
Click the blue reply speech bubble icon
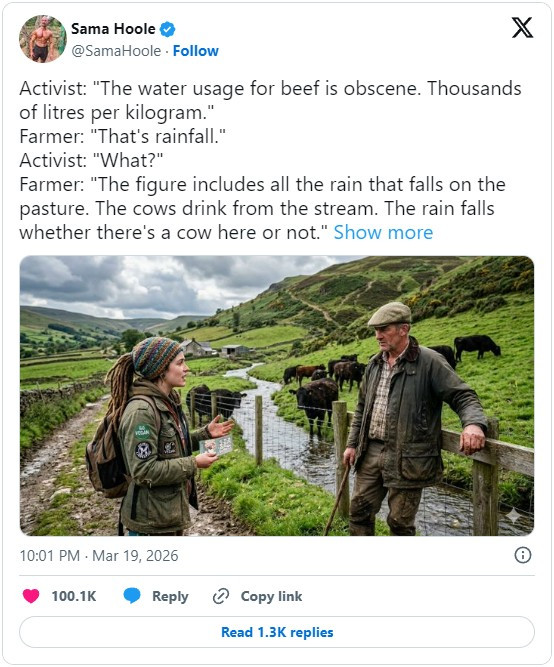[132, 596]
